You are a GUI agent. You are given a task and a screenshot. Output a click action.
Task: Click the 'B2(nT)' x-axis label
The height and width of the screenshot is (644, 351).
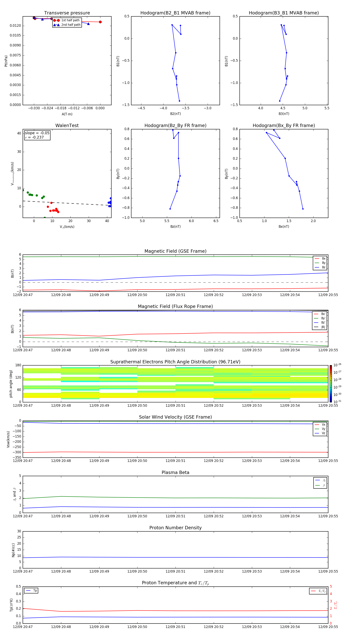pyautogui.click(x=175, y=114)
